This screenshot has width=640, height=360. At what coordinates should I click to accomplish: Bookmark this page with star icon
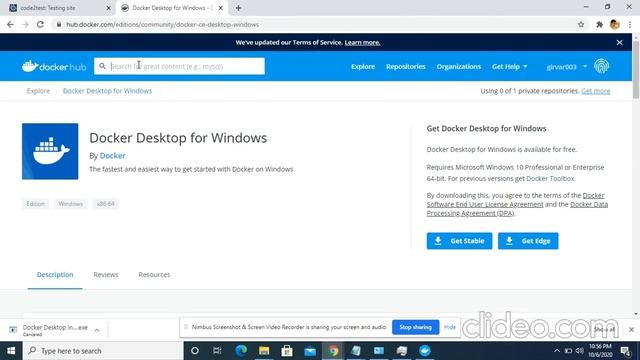click(x=581, y=24)
